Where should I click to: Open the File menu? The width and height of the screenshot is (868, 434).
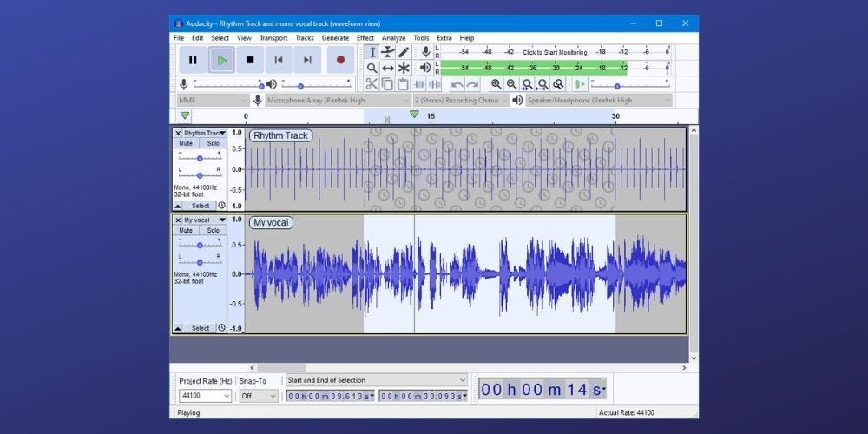(x=178, y=38)
